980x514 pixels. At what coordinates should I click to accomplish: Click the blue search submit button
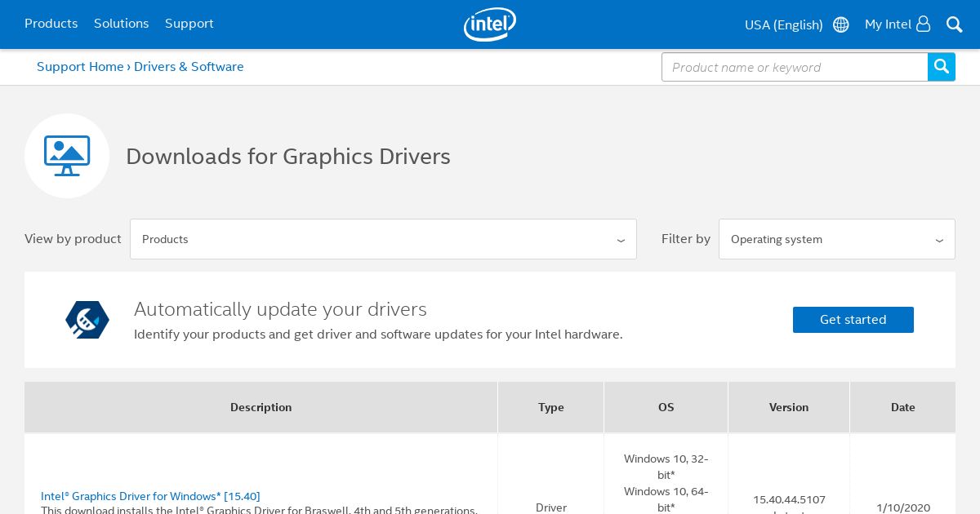coord(942,67)
